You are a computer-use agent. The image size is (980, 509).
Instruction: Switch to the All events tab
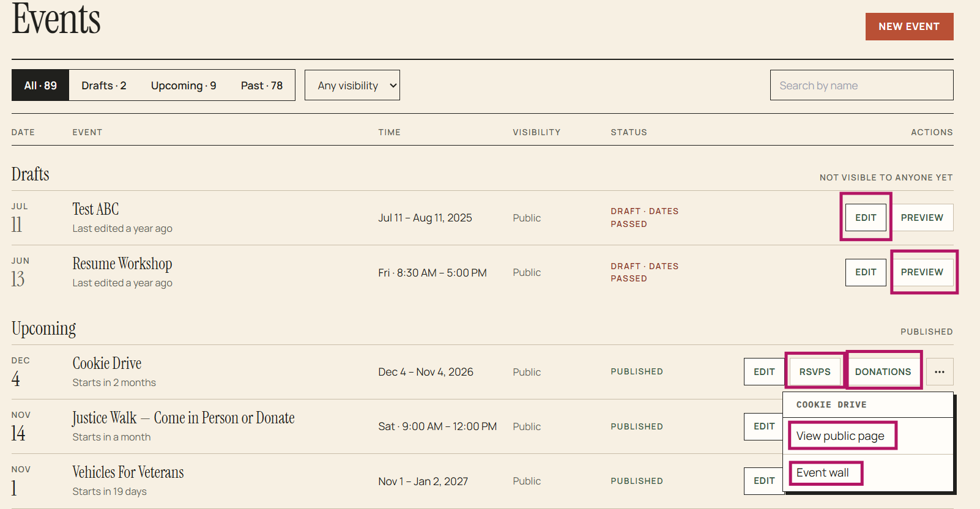click(40, 85)
